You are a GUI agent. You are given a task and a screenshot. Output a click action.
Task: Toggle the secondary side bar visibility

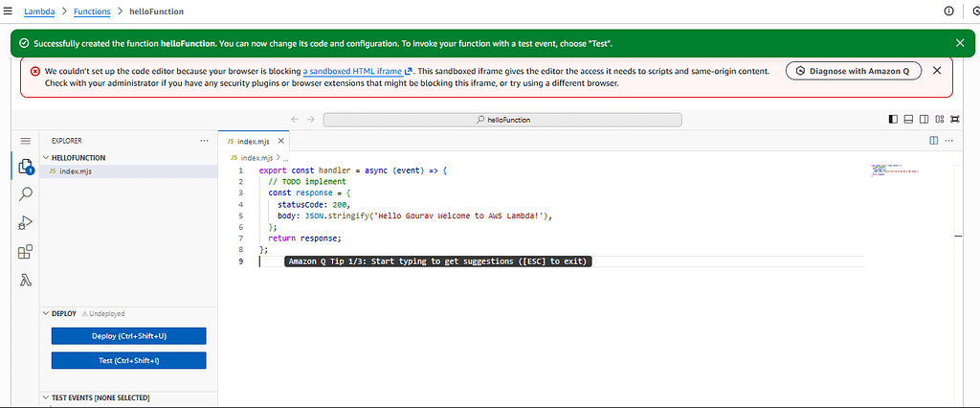click(924, 120)
